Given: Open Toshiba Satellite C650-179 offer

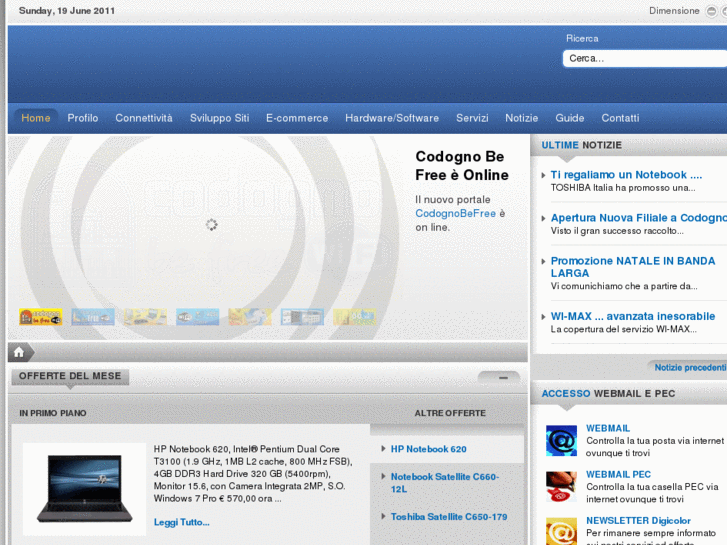Looking at the screenshot, I should click(449, 517).
